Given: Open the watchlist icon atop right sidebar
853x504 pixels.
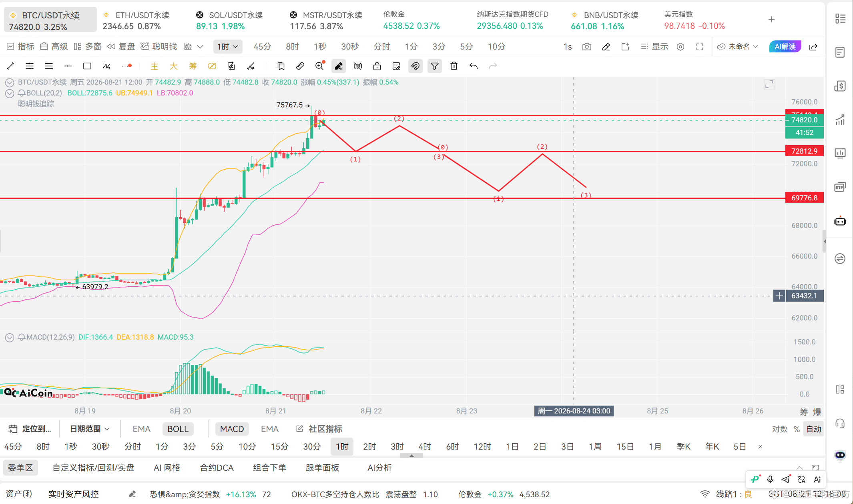Looking at the screenshot, I should 840,19.
